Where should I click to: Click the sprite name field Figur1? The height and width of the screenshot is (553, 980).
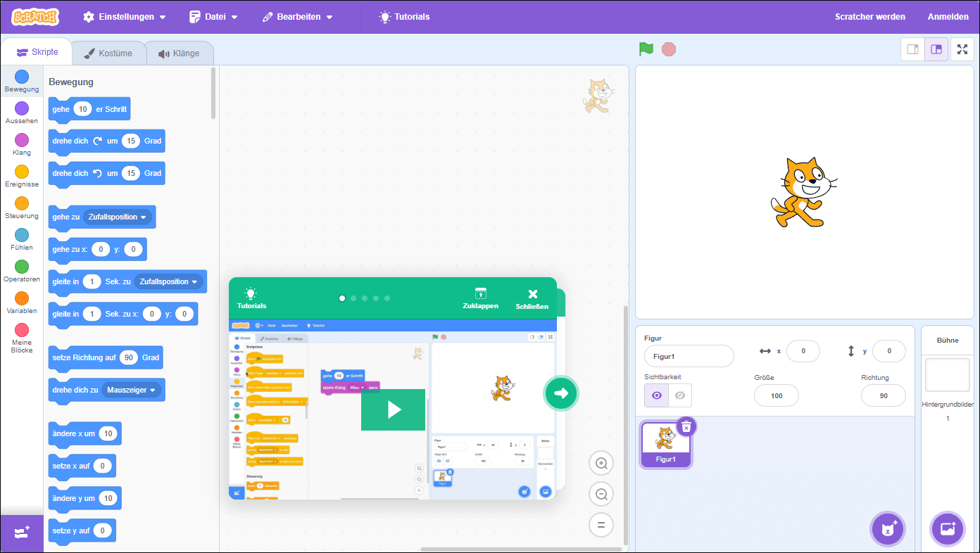(689, 356)
